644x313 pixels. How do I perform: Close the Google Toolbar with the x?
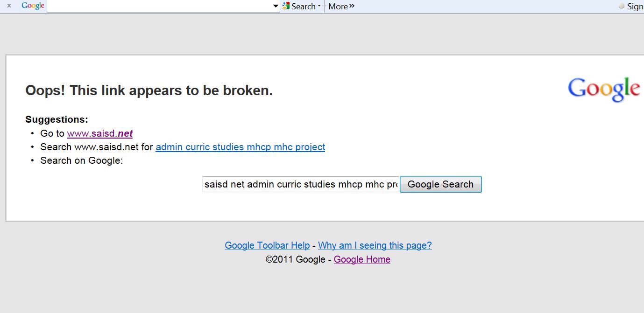[x=9, y=6]
